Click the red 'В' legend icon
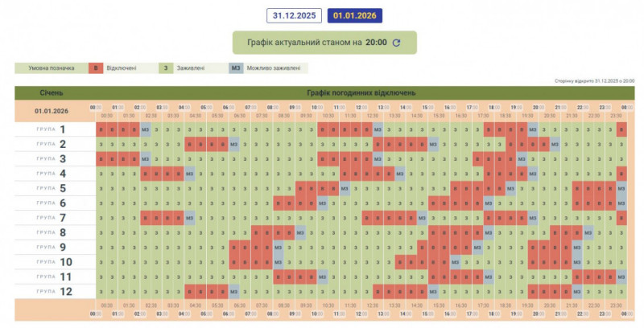 (97, 68)
